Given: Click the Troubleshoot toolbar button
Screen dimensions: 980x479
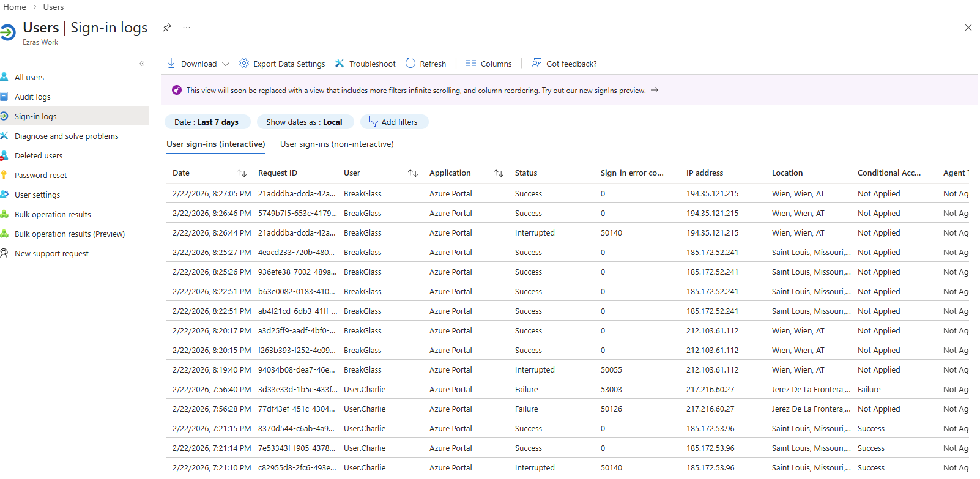Looking at the screenshot, I should pos(365,64).
